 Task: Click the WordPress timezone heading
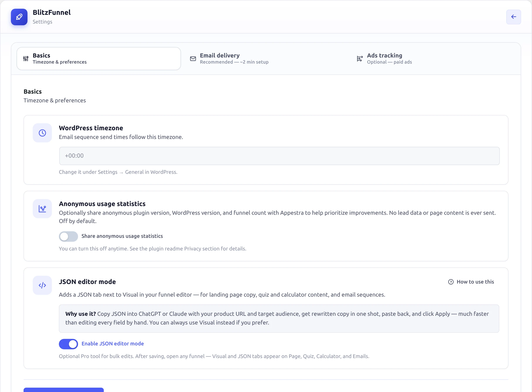(x=91, y=128)
